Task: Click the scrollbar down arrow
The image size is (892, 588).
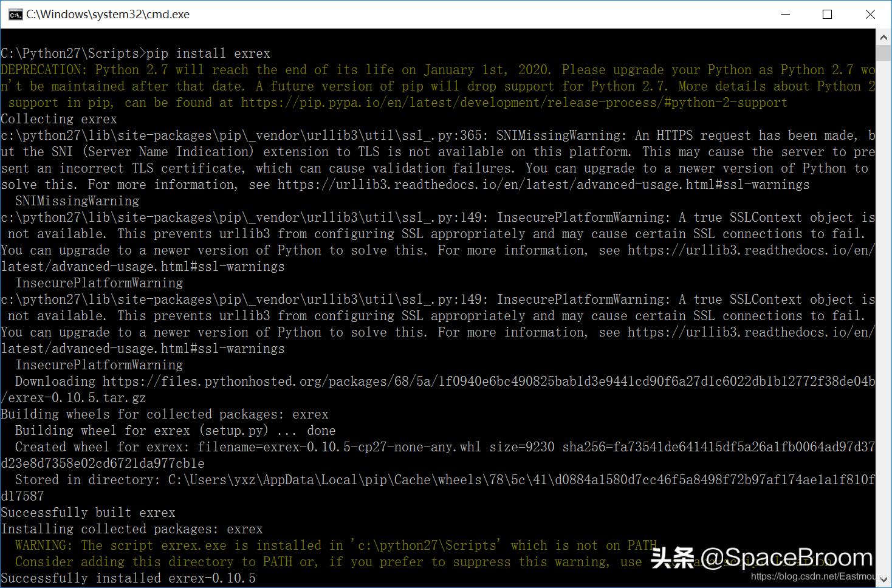Action: point(884,581)
